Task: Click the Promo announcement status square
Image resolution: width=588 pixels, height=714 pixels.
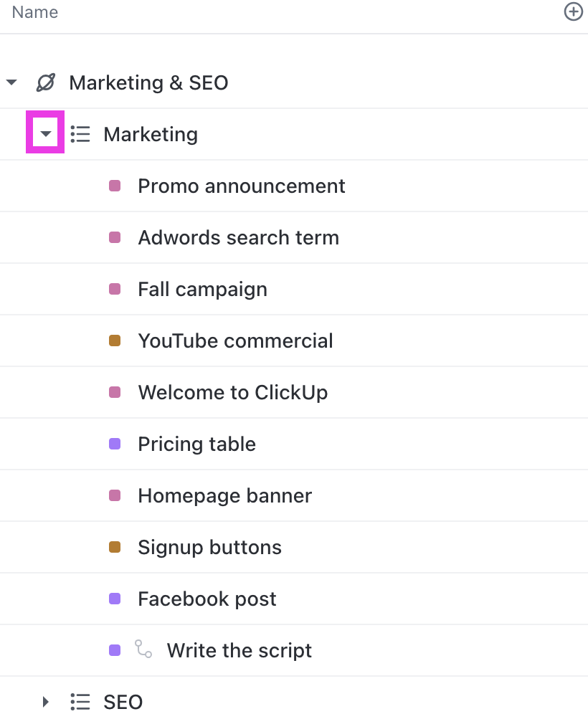Action: (115, 186)
